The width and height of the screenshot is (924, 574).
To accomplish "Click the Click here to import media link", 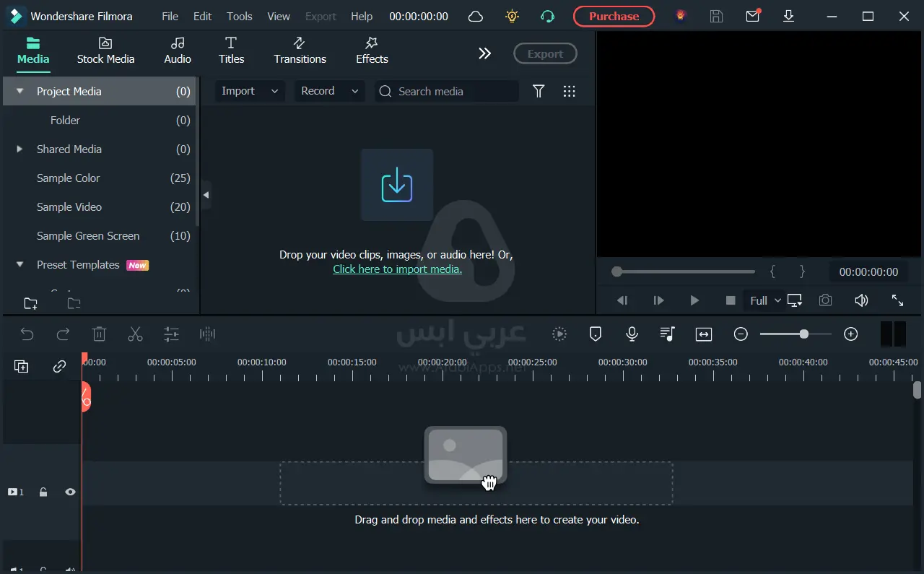I will coord(397,269).
